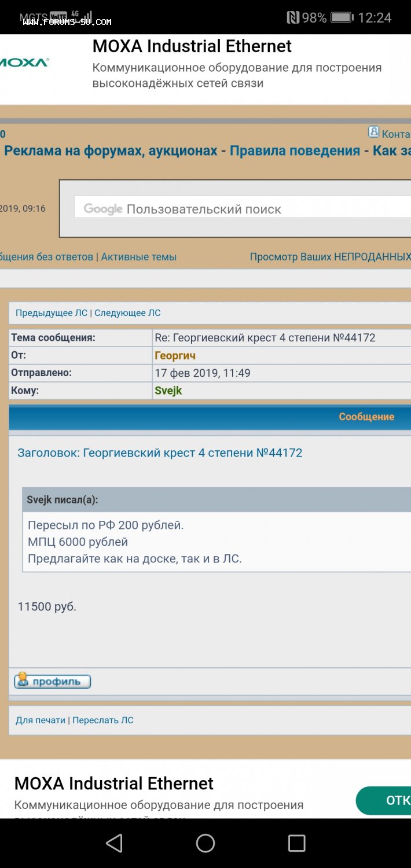The width and height of the screenshot is (411, 868).
Task: Open the sender's profile button
Action: [53, 681]
